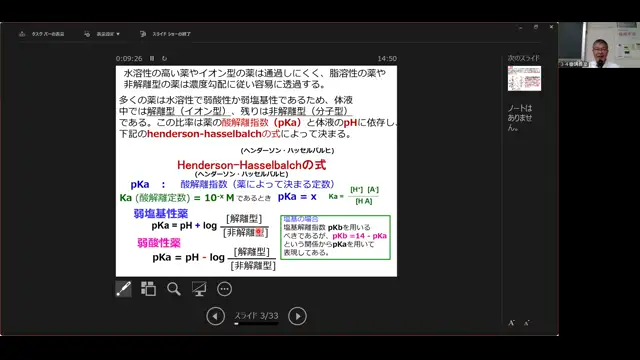This screenshot has width=640, height=360.
Task: Go to the previous slide
Action: 215,316
